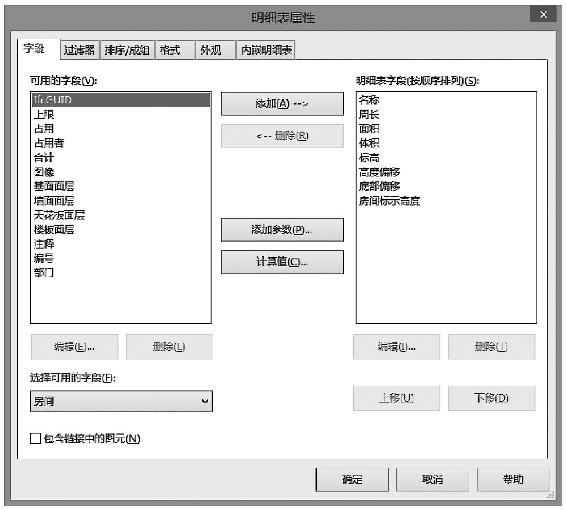The width and height of the screenshot is (566, 510).
Task: Select 楼板面层 in available fields list
Action: [x=121, y=230]
